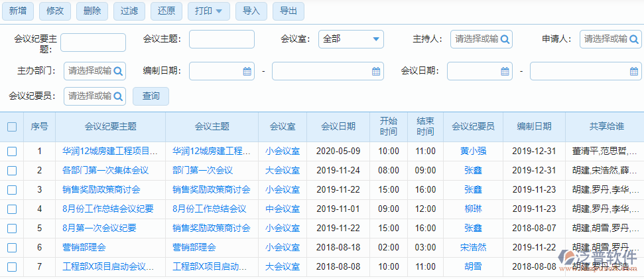Viewport: 644px width, 279px height.
Task: Sort by the 会议日期 column header
Action: 338,127
